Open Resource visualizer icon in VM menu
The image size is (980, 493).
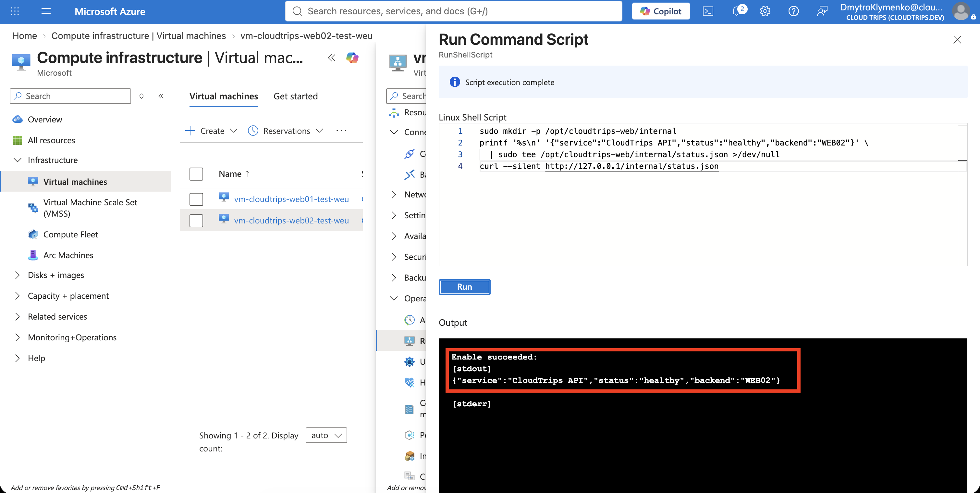[x=394, y=113]
